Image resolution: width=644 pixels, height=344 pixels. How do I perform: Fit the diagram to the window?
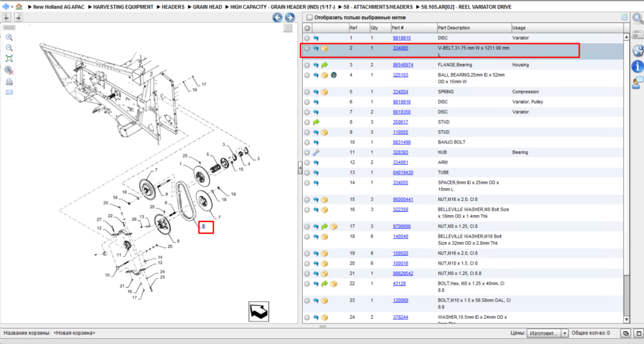tap(9, 59)
